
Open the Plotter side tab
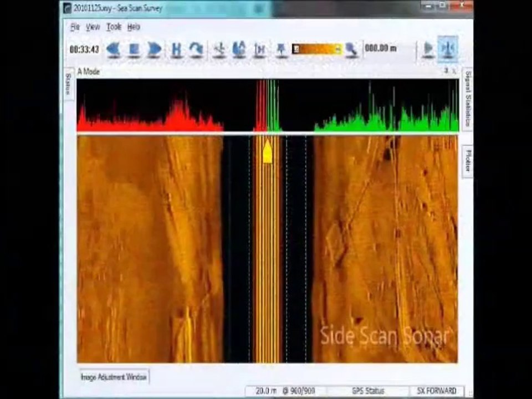click(468, 161)
